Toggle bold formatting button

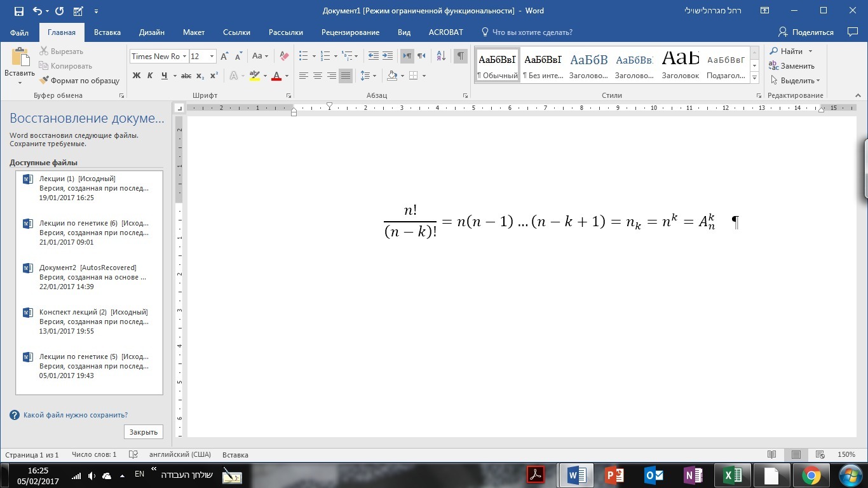pyautogui.click(x=136, y=76)
